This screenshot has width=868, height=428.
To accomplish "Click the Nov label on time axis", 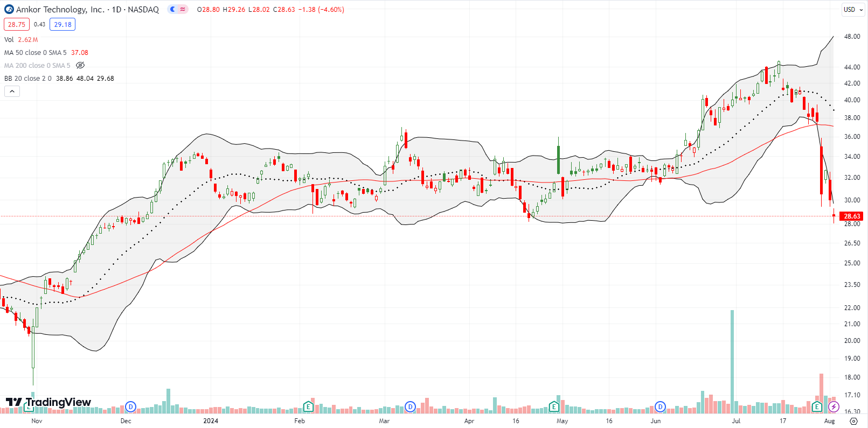I will 37,421.
